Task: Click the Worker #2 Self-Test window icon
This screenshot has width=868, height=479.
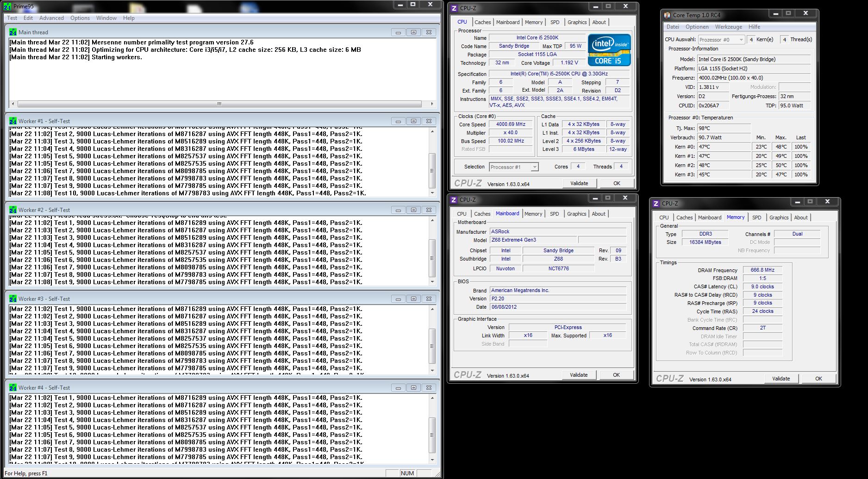Action: tap(13, 210)
